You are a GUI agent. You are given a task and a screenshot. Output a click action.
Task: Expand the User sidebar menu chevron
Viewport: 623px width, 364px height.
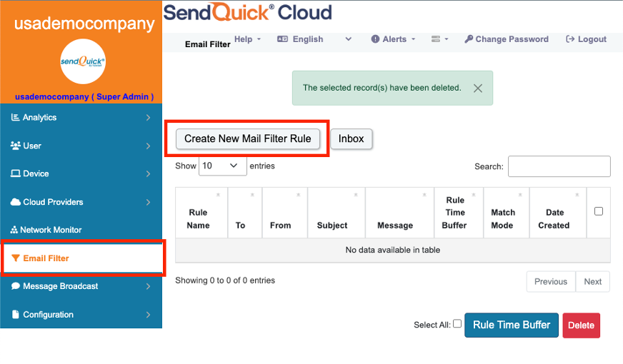point(148,146)
